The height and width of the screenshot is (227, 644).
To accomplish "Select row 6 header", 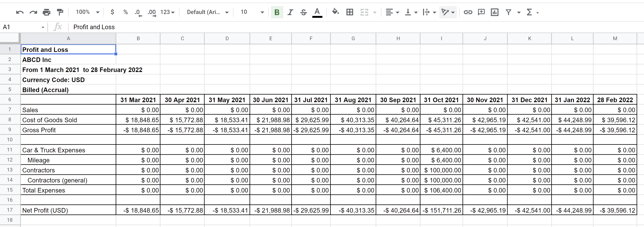I will 10,99.
